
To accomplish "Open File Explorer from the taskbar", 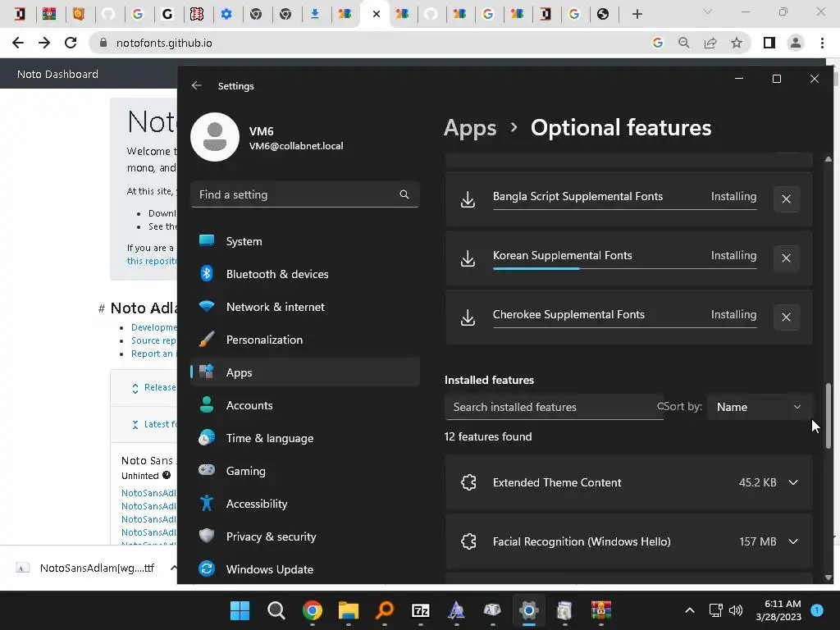I will [348, 610].
